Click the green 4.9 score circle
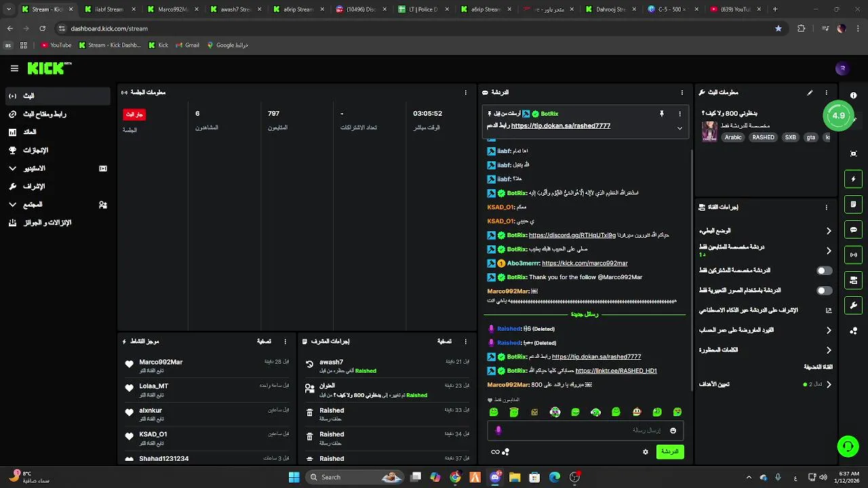 tap(839, 115)
